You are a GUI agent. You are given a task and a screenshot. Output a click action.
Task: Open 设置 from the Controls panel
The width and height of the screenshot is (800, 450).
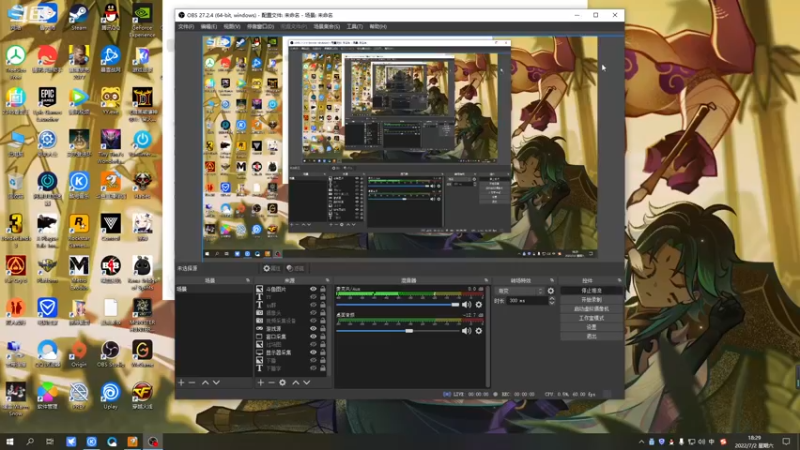[591, 327]
